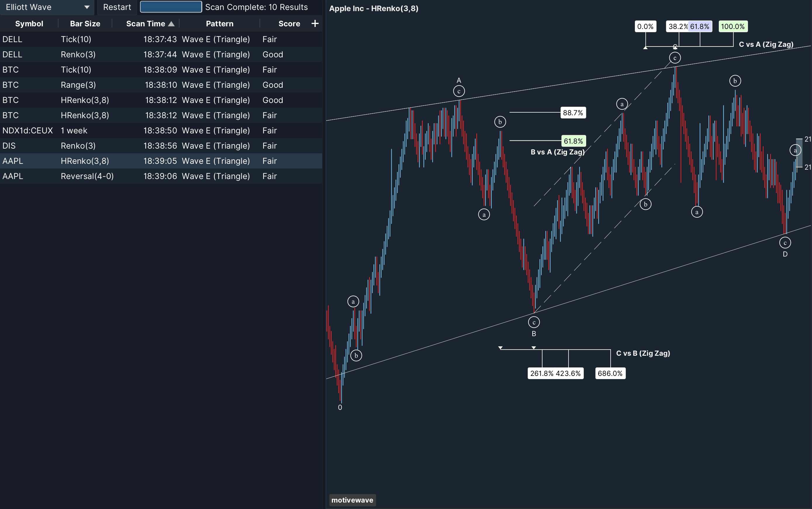Select the DELL Renko(3) result row
The height and width of the screenshot is (509, 812).
(161, 54)
